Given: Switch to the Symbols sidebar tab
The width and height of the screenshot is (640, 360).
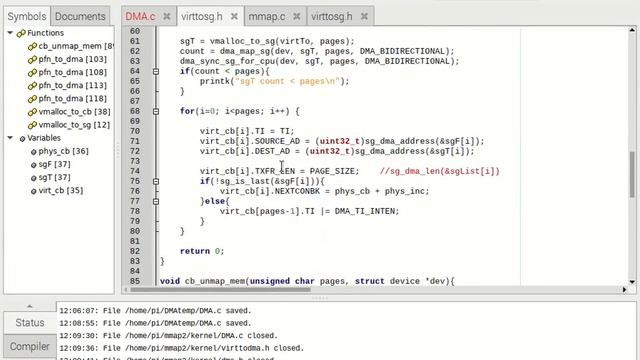Looking at the screenshot, I should [x=27, y=16].
